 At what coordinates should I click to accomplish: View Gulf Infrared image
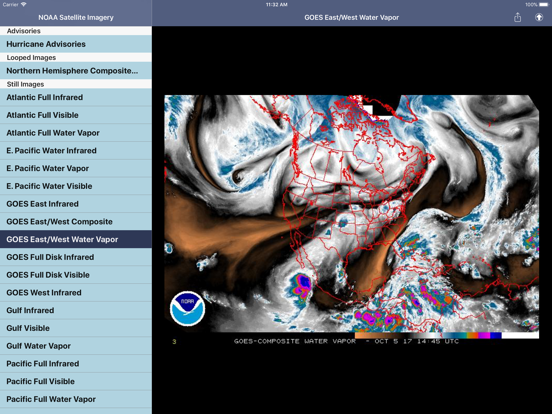76,310
